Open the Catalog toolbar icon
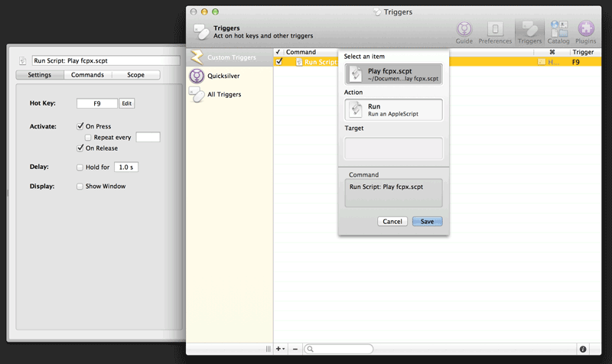 coord(558,32)
